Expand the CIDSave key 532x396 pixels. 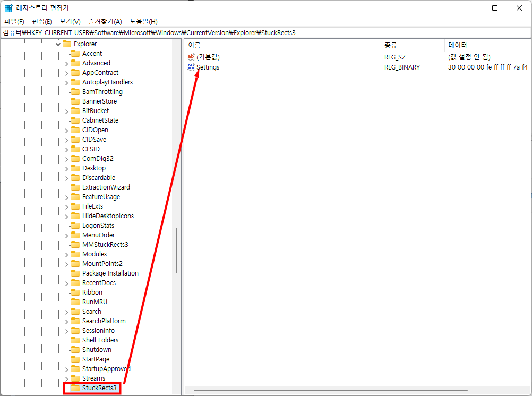tap(66, 140)
